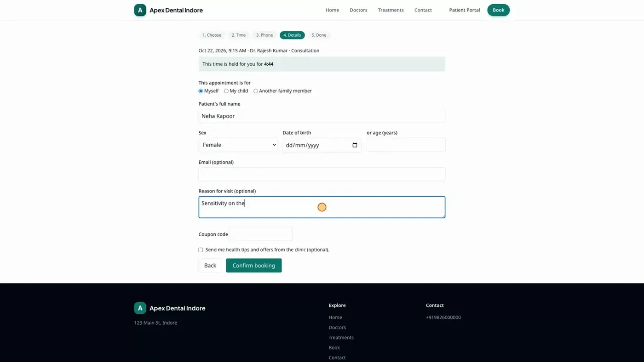Click the Back button
644x362 pixels.
point(210,266)
